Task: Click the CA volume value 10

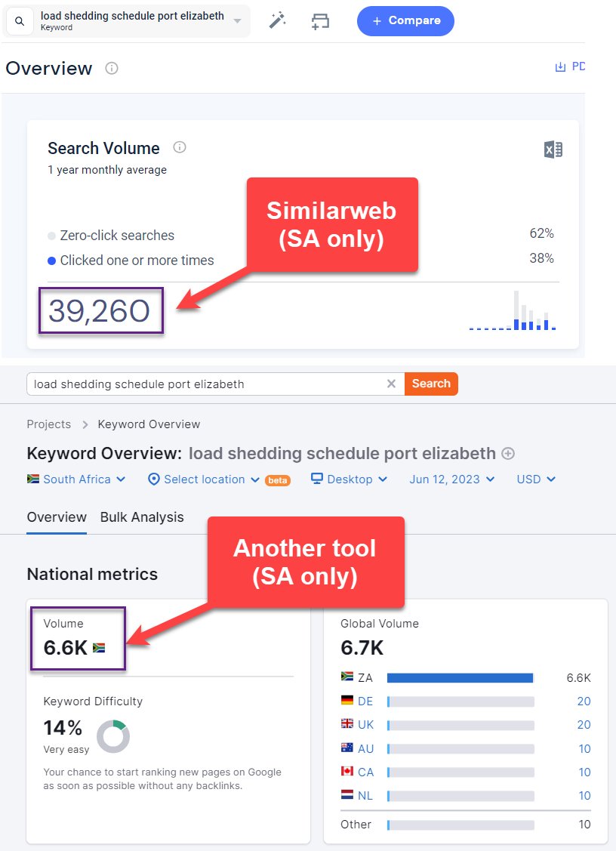Action: point(584,772)
